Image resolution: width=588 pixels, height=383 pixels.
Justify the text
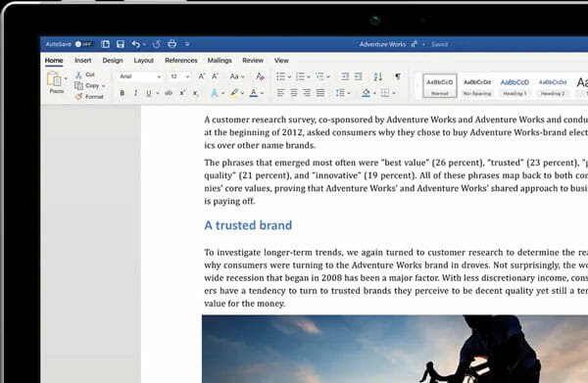pos(320,92)
